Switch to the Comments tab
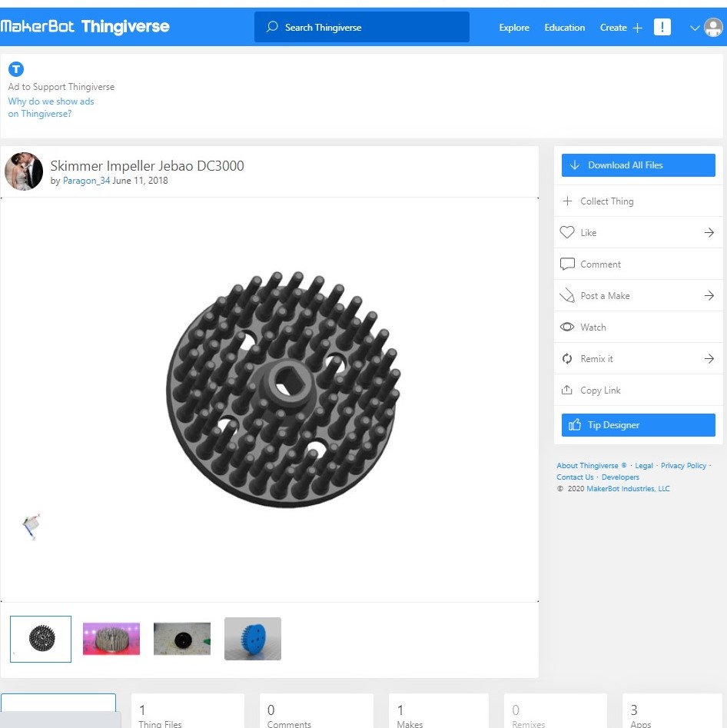 tap(317, 711)
